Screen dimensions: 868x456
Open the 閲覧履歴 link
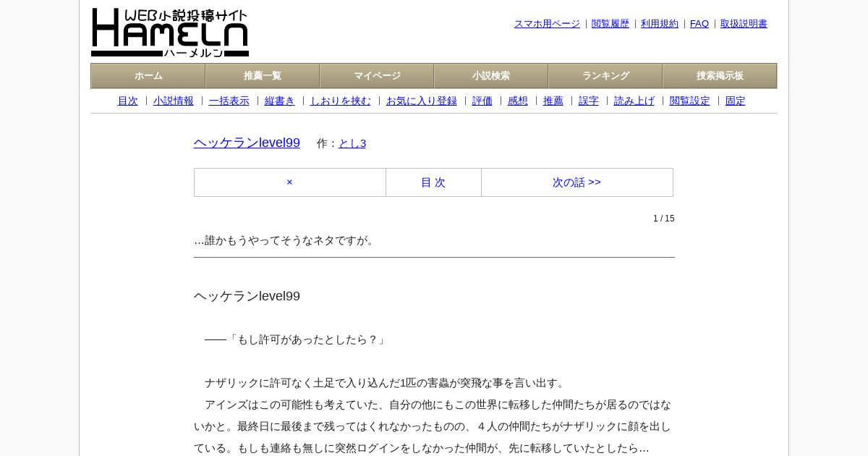click(610, 24)
